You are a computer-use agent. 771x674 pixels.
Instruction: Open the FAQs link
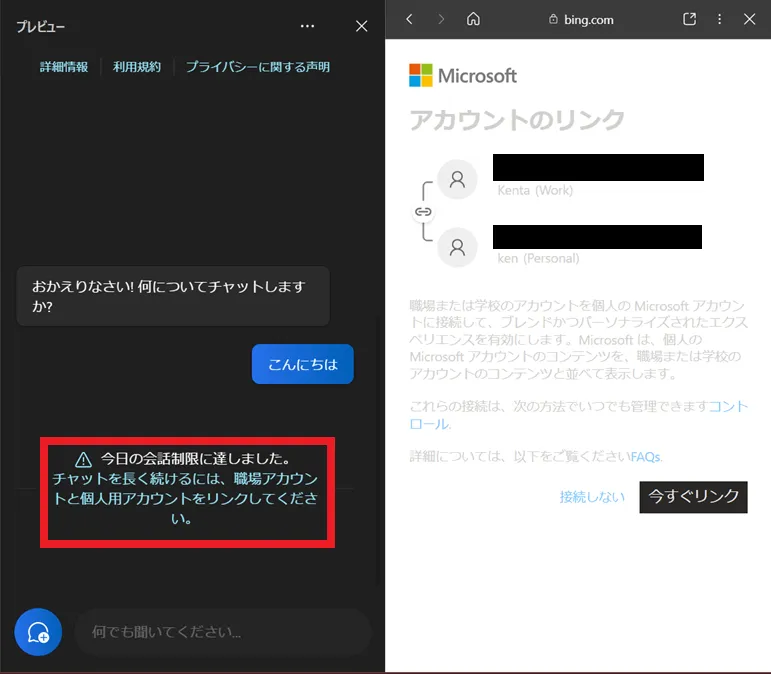(x=646, y=457)
